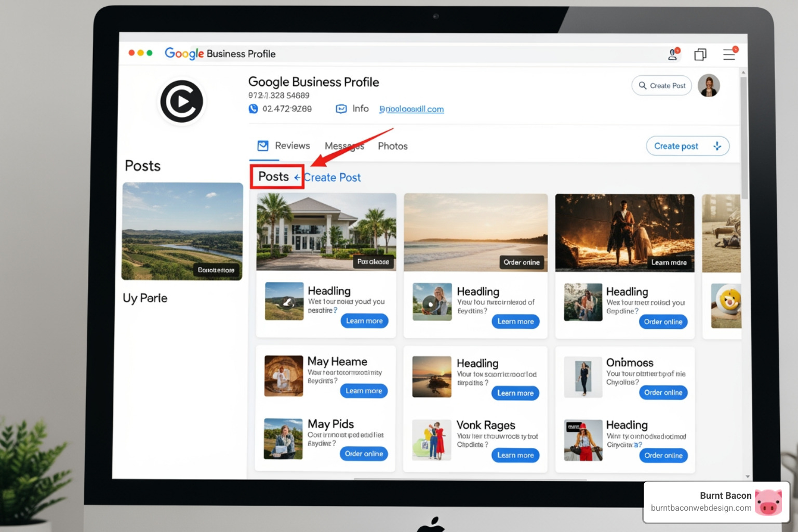Click the Reviews tab mail icon

click(263, 145)
